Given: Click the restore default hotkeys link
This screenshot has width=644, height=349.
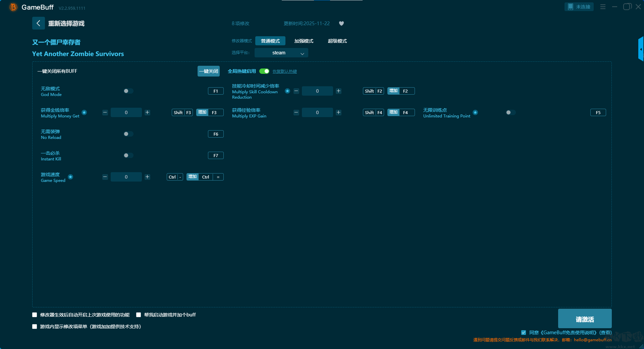Looking at the screenshot, I should [x=284, y=71].
